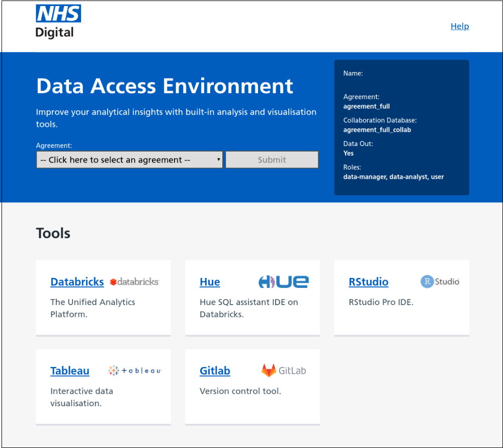Open the Help link
503x448 pixels.
[x=460, y=26]
